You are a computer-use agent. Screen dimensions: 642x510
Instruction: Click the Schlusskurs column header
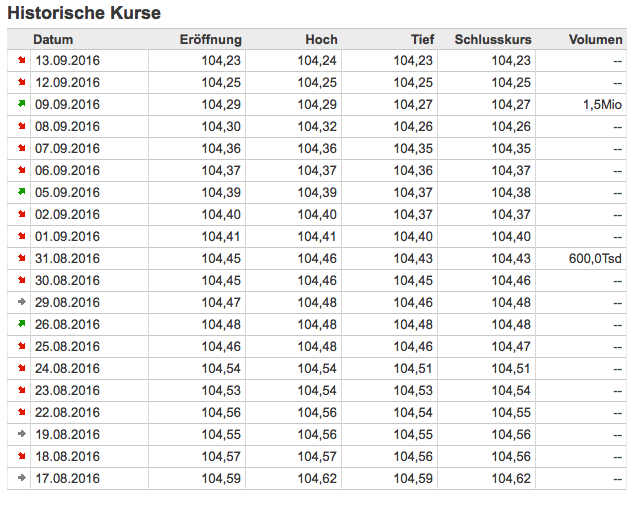click(493, 39)
